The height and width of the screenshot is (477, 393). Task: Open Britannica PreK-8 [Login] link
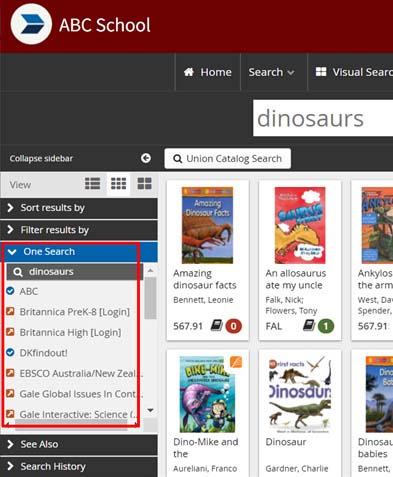pyautogui.click(x=75, y=312)
